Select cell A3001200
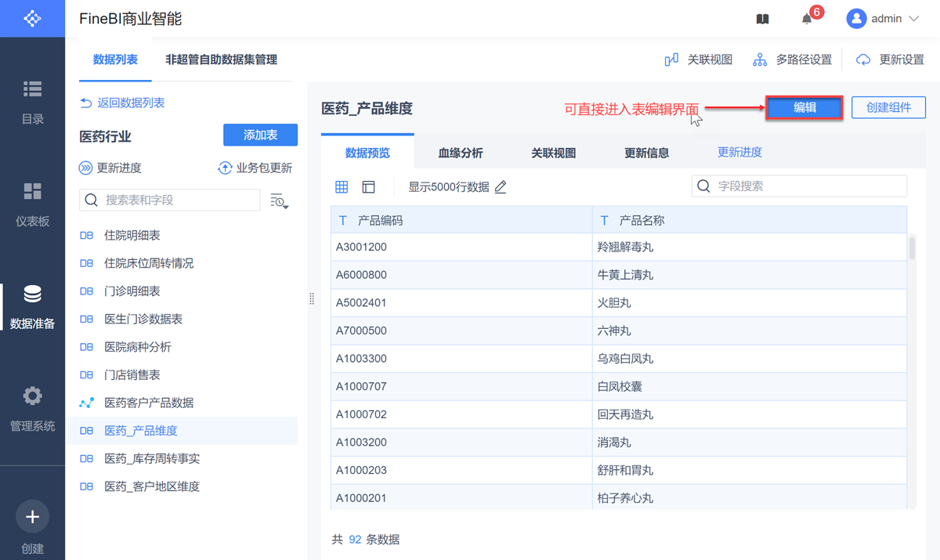940x560 pixels. (461, 247)
